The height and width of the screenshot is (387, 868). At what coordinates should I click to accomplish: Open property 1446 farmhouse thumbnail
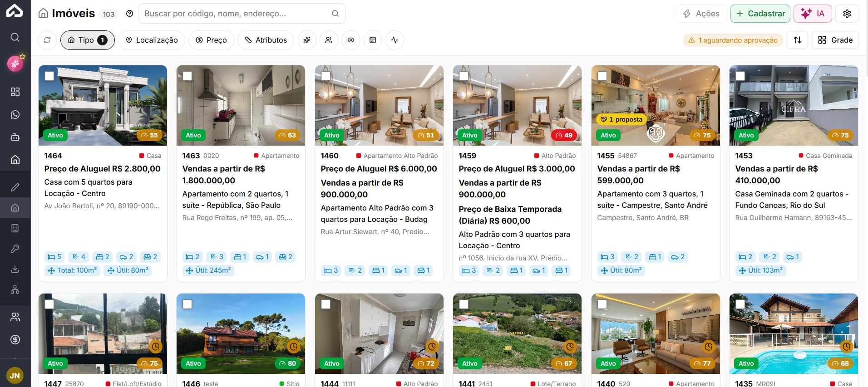(241, 333)
